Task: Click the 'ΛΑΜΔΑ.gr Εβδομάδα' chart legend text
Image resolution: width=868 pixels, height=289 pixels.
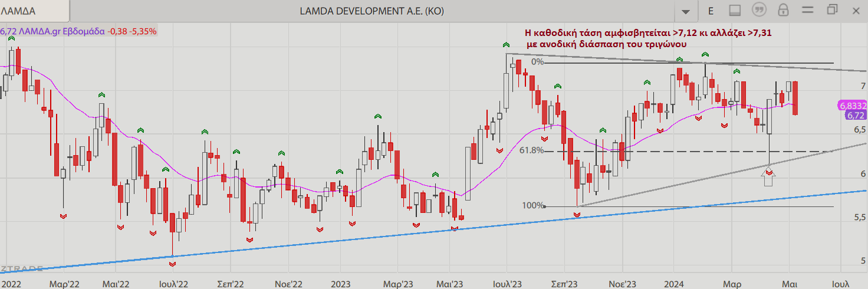Action: tap(61, 31)
